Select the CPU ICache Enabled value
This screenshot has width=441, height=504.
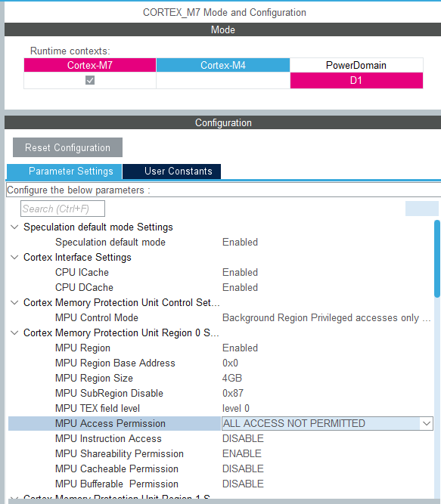click(x=240, y=272)
